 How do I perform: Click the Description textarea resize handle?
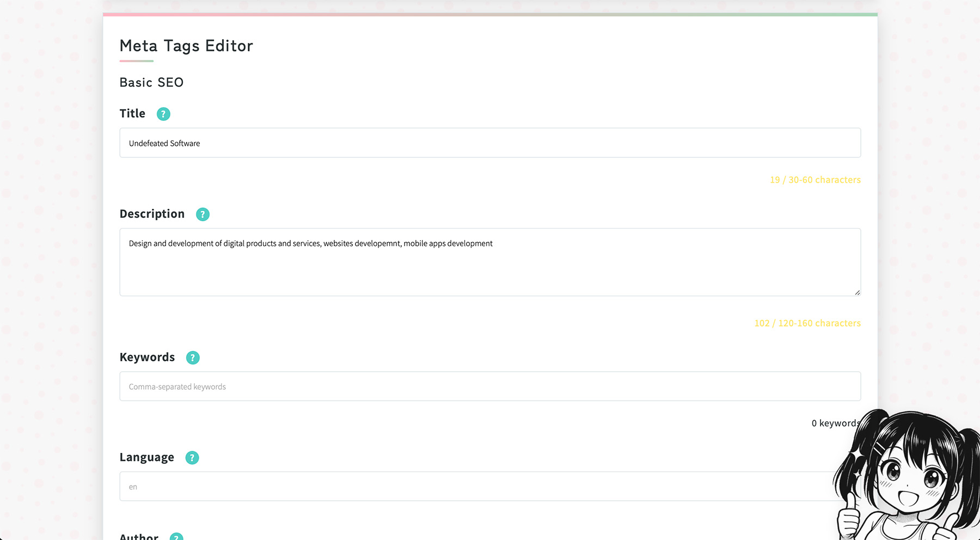[x=857, y=292]
